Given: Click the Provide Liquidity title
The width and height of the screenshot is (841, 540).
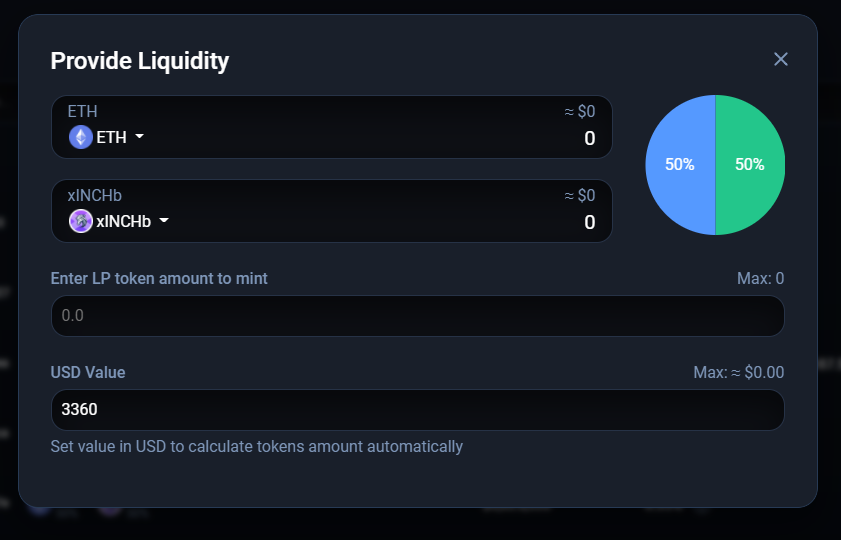Looking at the screenshot, I should click(139, 61).
